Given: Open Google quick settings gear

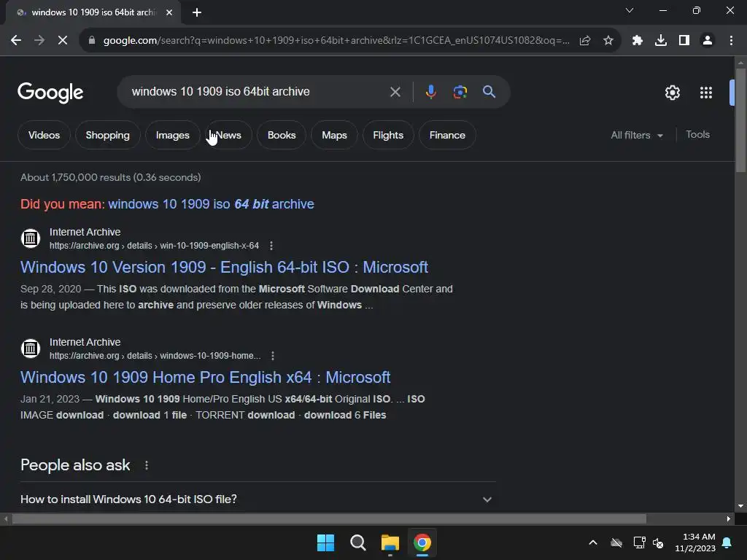Looking at the screenshot, I should pos(672,93).
